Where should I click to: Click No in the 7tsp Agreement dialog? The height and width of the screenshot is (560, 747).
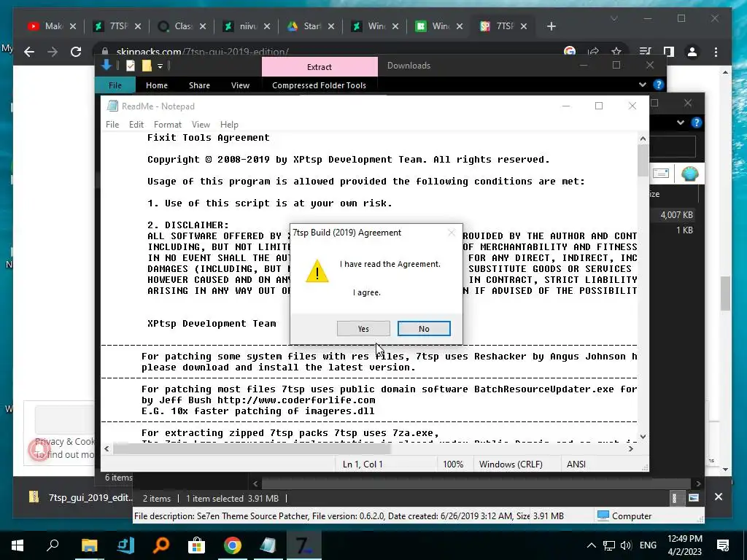click(x=424, y=329)
